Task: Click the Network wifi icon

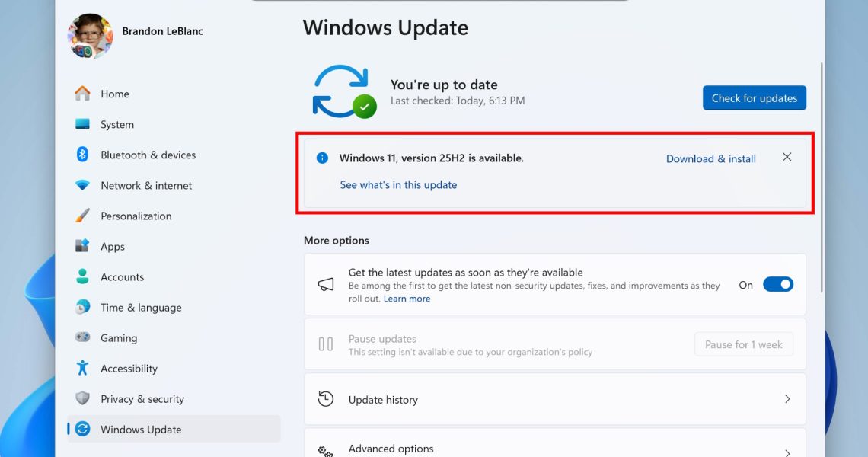Action: tap(82, 185)
